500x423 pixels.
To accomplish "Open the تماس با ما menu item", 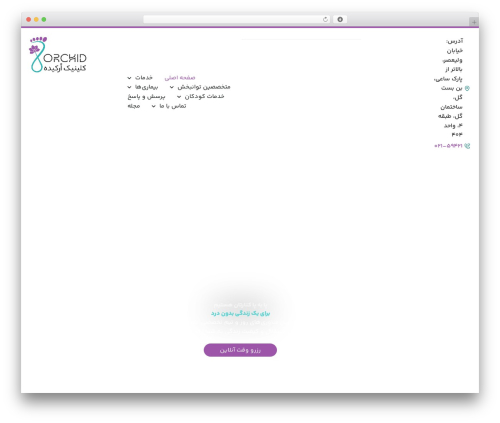I will (173, 106).
